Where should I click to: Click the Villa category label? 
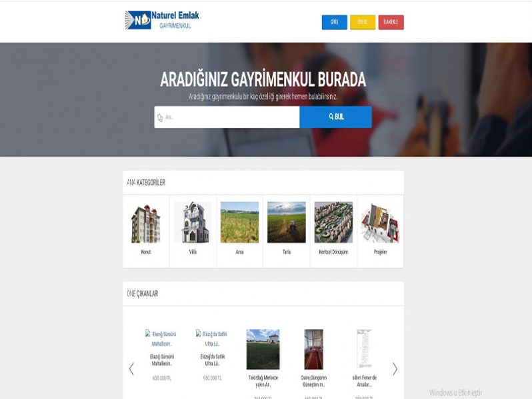pos(193,252)
